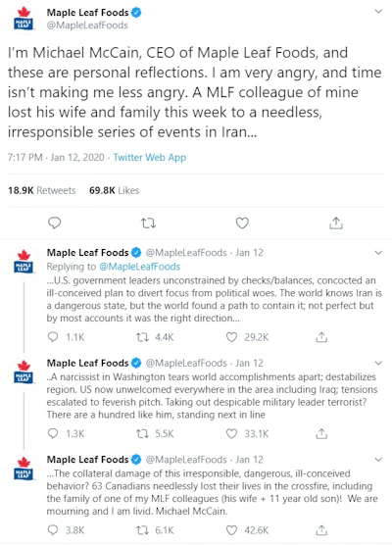Share the main tweet via upload icon
This screenshot has height=545, width=392.
(336, 223)
